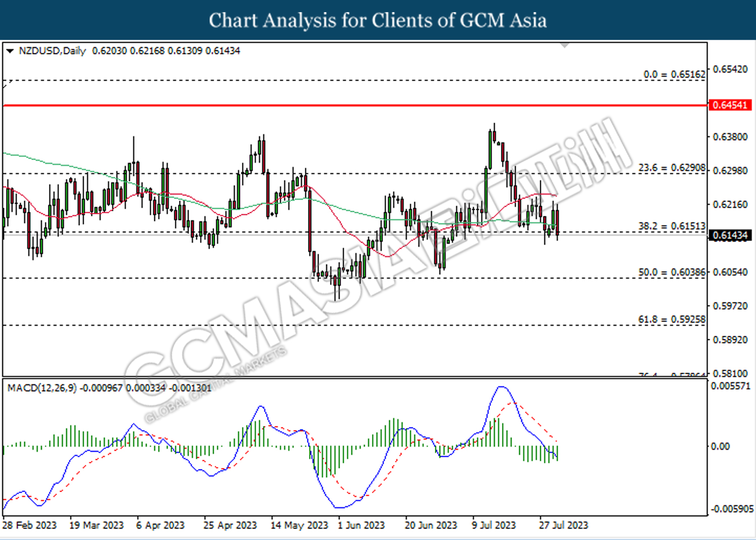This screenshot has height=540, width=756.
Task: Click the MACD(12,26,9) indicator label
Action: (x=42, y=388)
